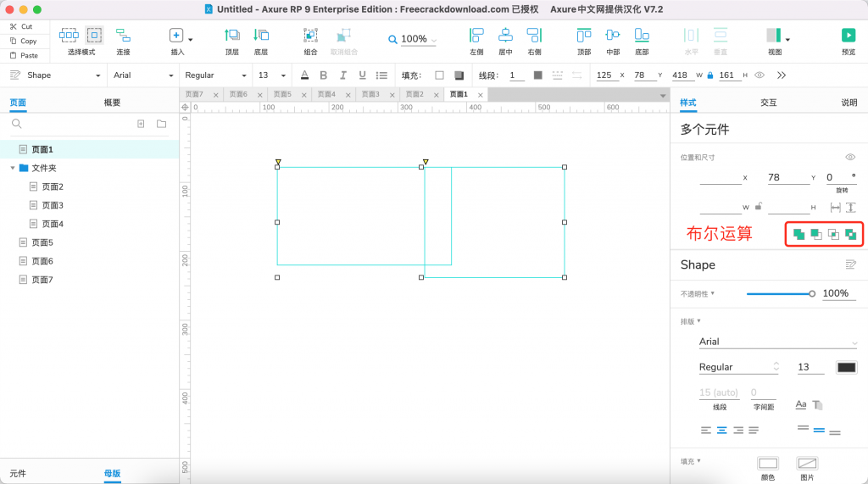This screenshot has height=484, width=868.
Task: Toggle visibility eye icon in style panel
Action: point(849,158)
